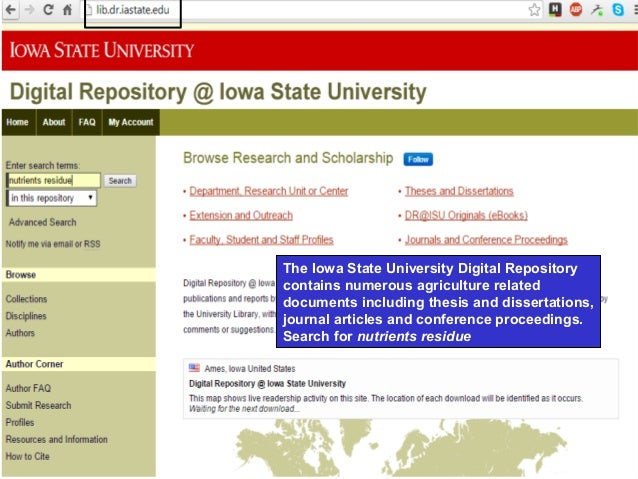The height and width of the screenshot is (479, 638).
Task: Open Faculty, Student and Staff Profiles
Action: 261,240
